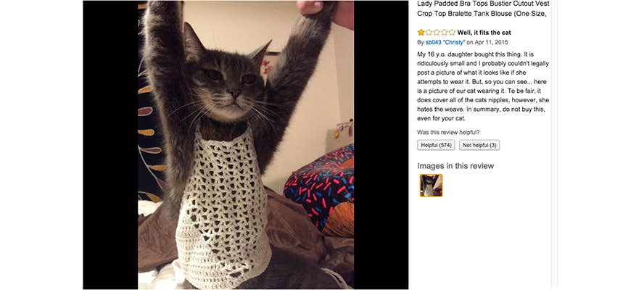The height and width of the screenshot is (290, 644).
Task: Click the review title "Well, it fits the cat"
Action: point(484,33)
